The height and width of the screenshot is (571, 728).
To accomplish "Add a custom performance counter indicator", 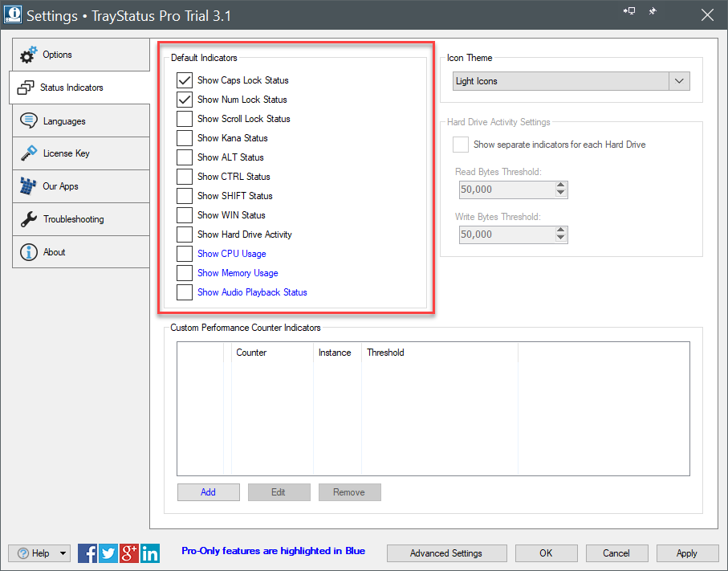I will pyautogui.click(x=208, y=492).
